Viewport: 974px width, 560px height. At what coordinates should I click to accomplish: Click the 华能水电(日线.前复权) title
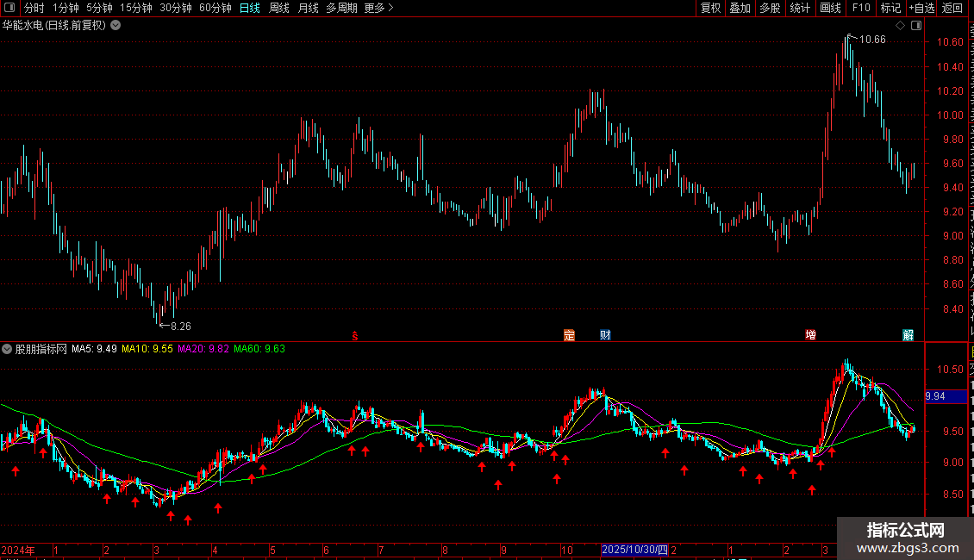coord(54,26)
